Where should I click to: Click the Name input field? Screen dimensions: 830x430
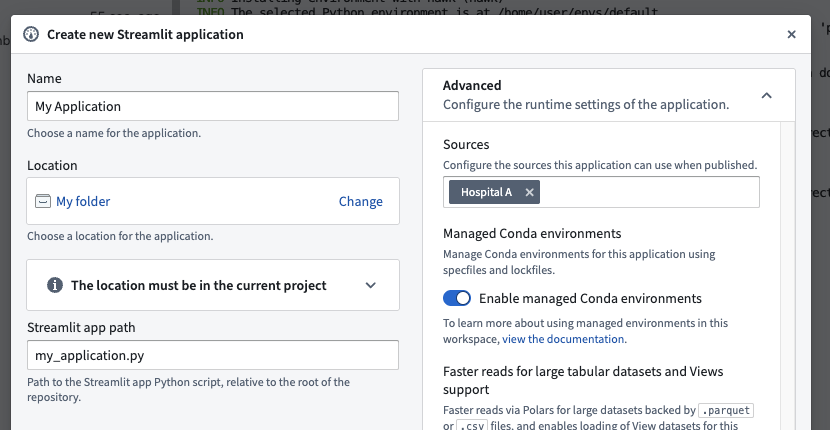[213, 106]
